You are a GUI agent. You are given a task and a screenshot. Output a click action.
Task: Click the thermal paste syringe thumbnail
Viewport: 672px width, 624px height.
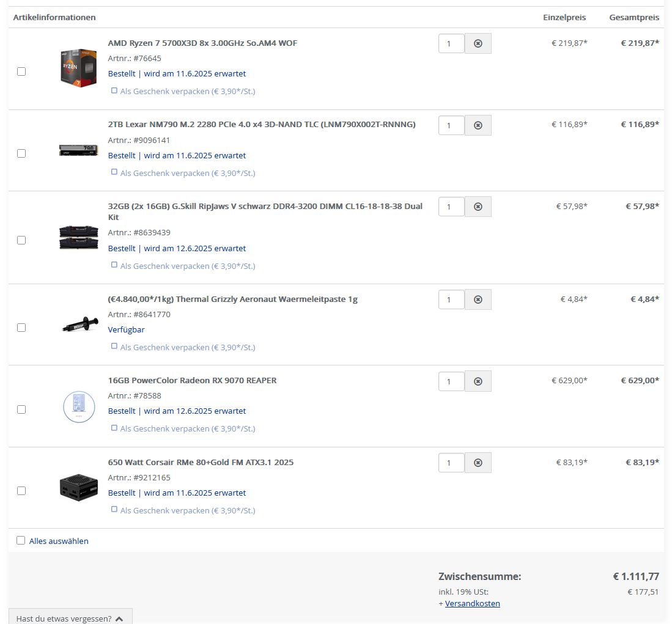[79, 324]
